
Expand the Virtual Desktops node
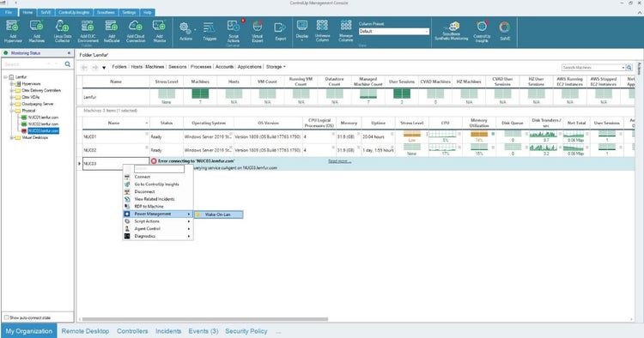coord(11,138)
